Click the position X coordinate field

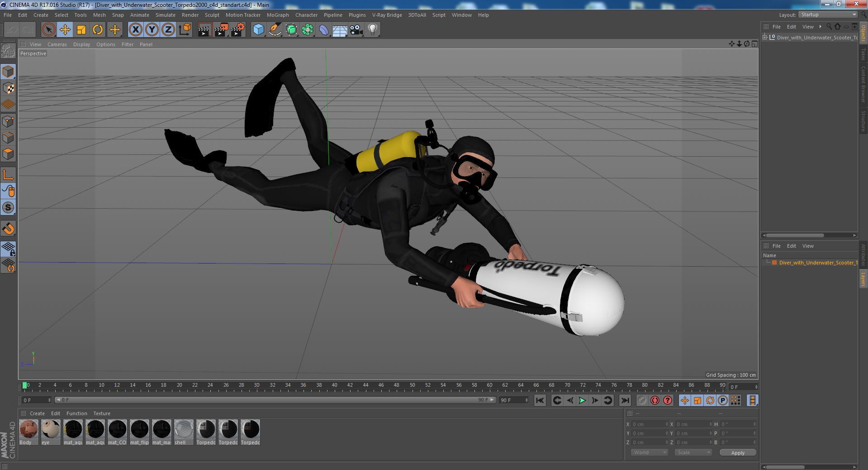tap(650, 424)
